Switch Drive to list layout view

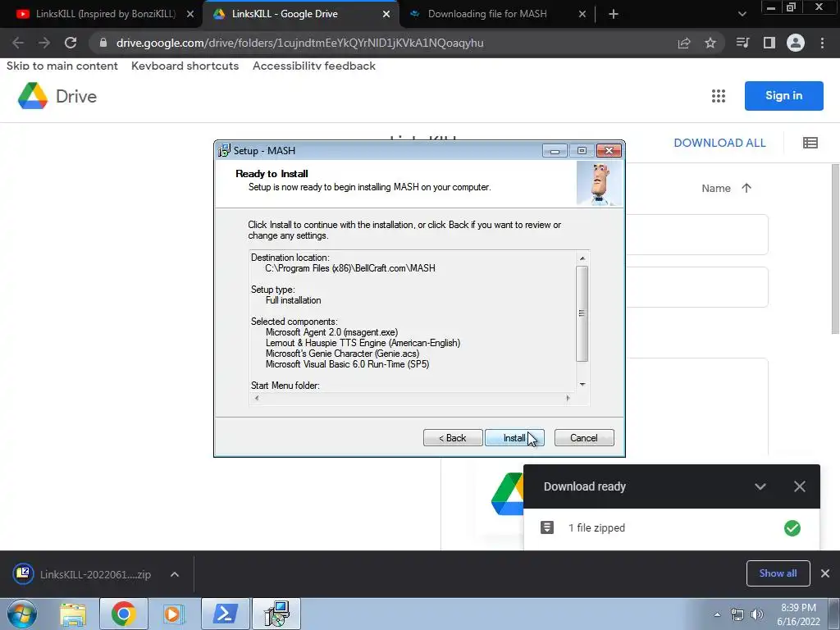pos(810,143)
